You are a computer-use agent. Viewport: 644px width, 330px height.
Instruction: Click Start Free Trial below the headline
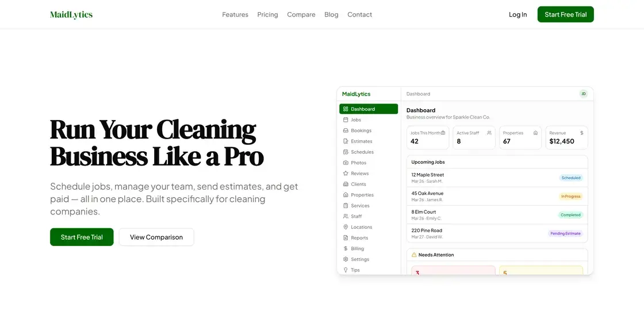coord(82,237)
